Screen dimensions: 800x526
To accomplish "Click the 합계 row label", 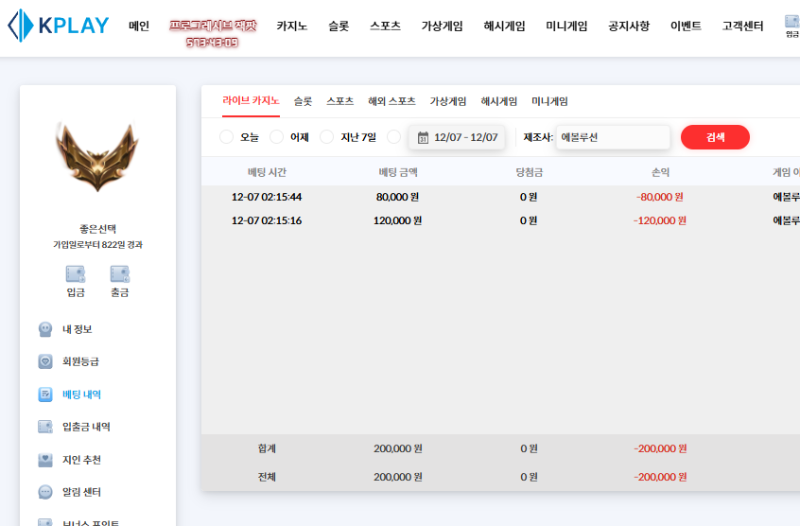I will (x=267, y=448).
